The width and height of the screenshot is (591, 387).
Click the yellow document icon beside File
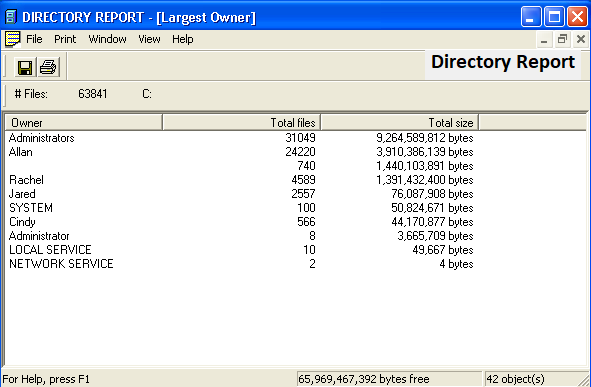coord(12,39)
